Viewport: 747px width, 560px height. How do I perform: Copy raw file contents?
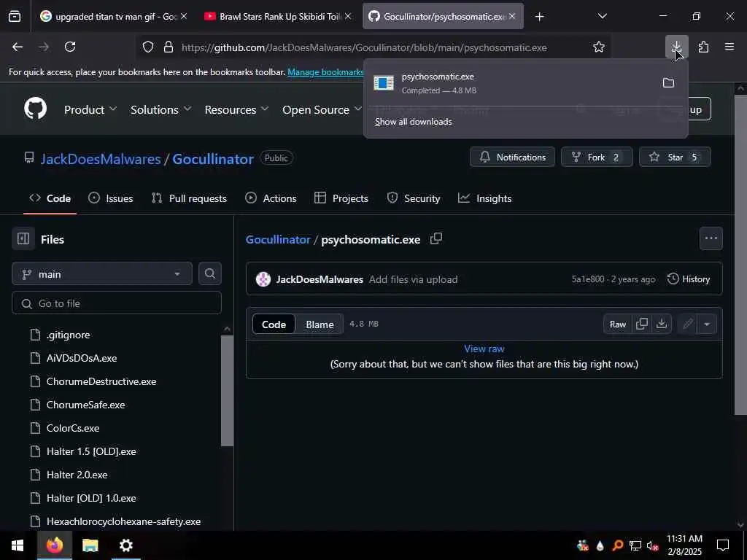[x=642, y=324]
